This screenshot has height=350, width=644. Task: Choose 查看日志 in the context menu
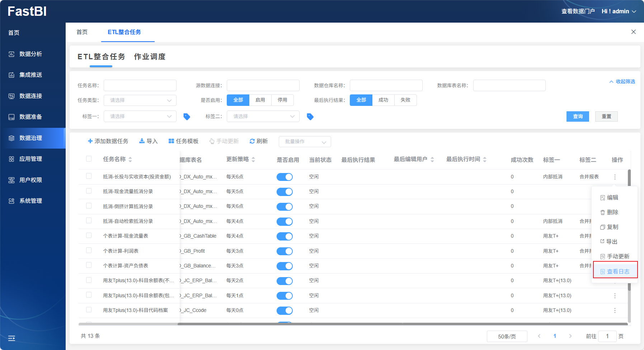[x=615, y=271]
